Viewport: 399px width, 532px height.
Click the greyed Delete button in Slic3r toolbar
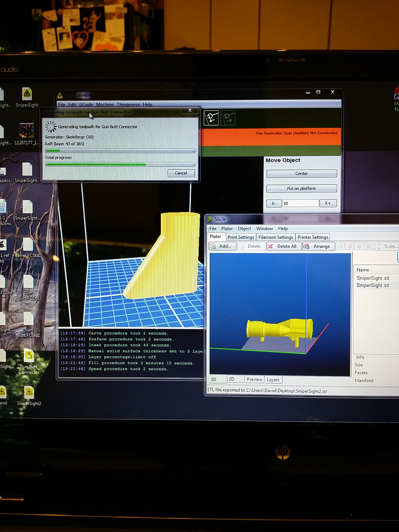click(251, 246)
